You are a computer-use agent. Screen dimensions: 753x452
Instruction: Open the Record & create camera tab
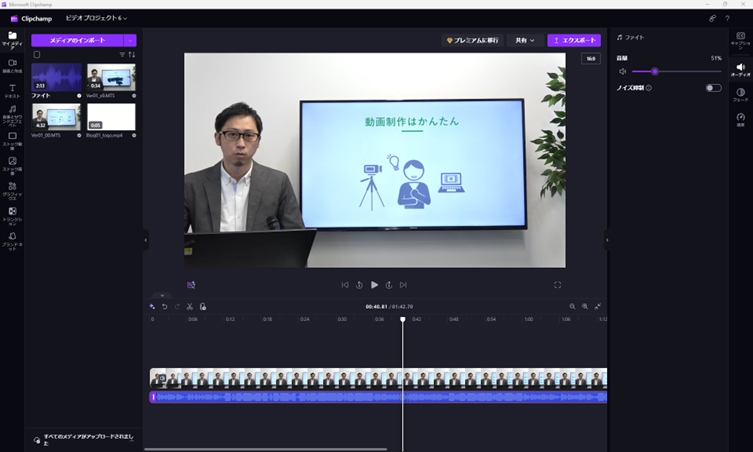(x=12, y=66)
